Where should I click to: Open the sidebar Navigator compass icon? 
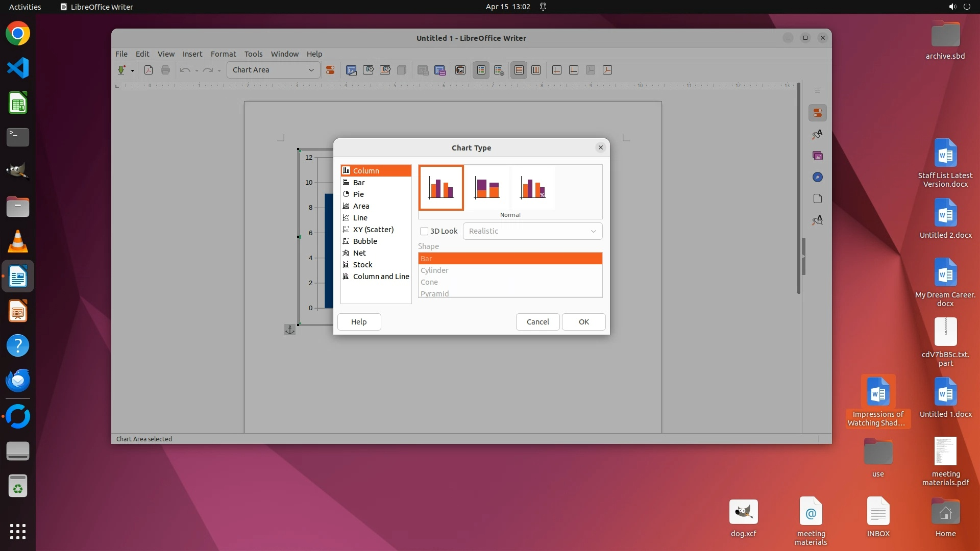tap(817, 177)
